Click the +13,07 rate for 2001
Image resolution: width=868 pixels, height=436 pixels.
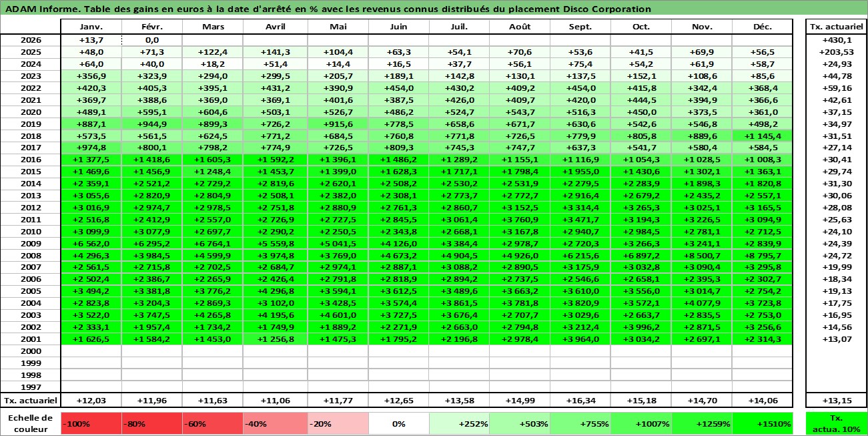pyautogui.click(x=836, y=339)
